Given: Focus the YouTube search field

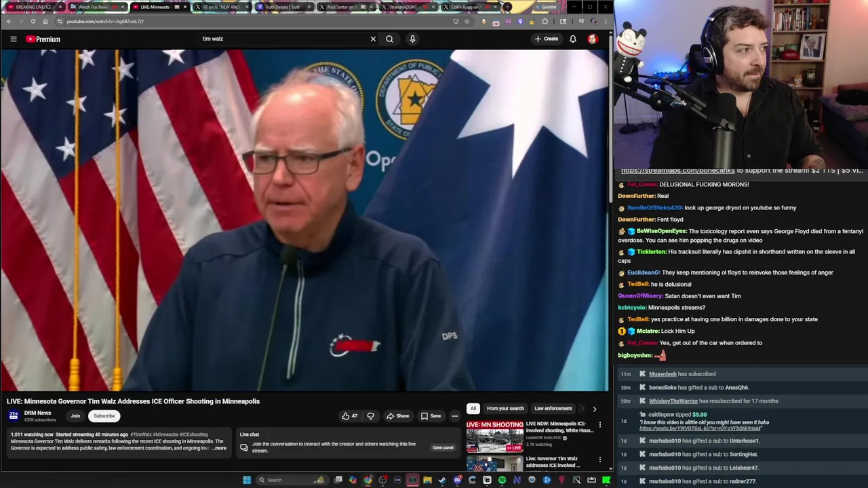Looking at the screenshot, I should coord(285,39).
